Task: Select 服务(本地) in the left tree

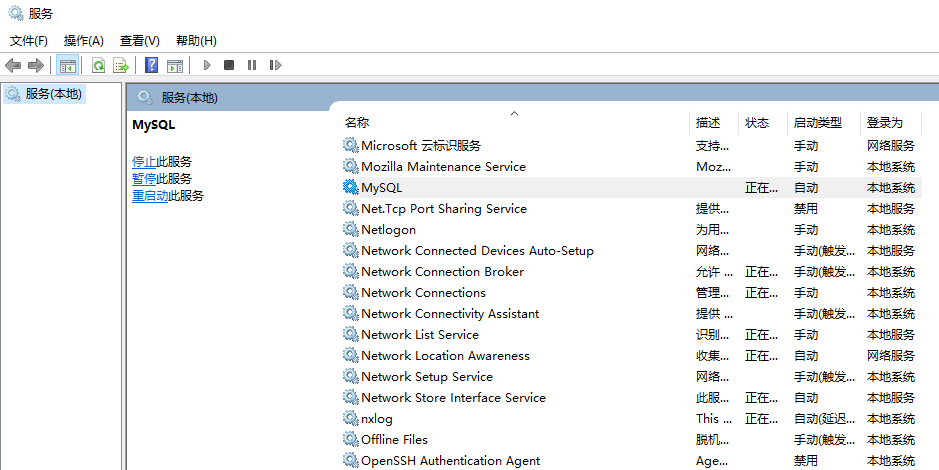Action: [x=54, y=94]
